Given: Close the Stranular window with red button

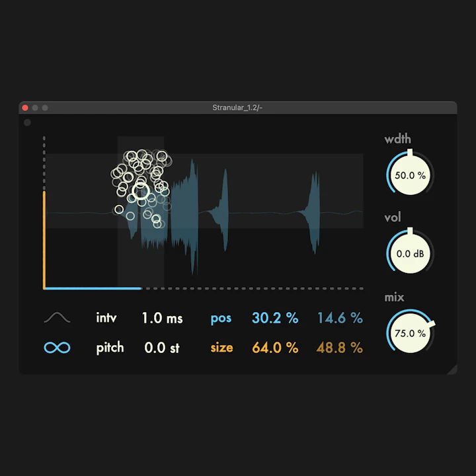Looking at the screenshot, I should pos(25,107).
